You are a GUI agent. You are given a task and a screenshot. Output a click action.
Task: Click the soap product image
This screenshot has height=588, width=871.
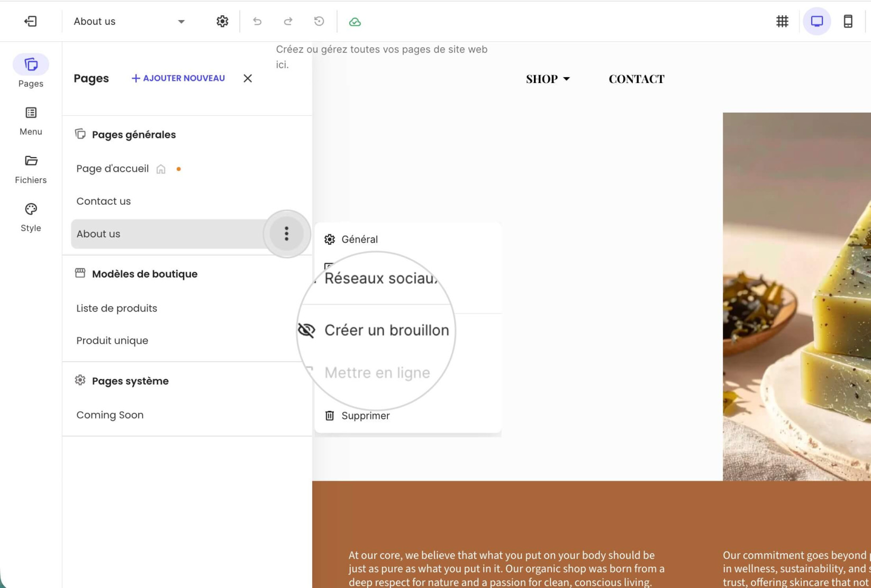pos(797,297)
